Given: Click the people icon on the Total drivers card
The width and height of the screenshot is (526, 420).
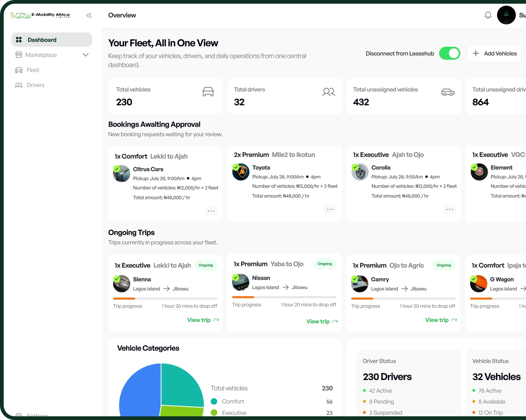Looking at the screenshot, I should click(329, 92).
